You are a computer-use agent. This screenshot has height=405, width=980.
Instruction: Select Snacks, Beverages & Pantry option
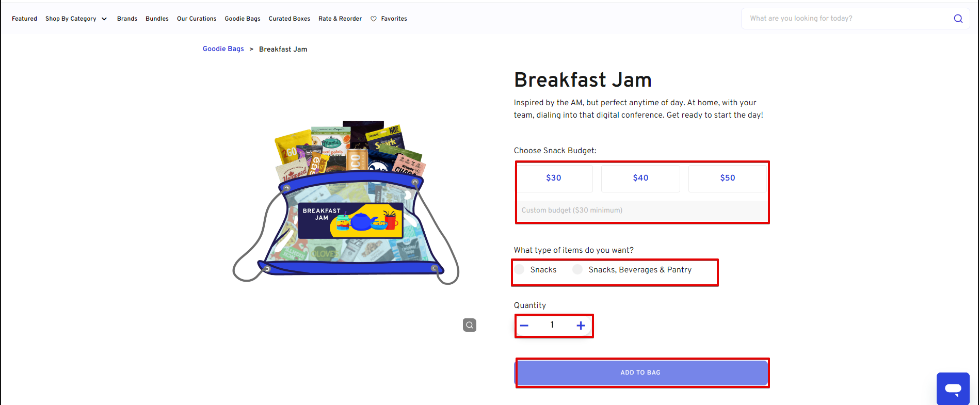578,269
